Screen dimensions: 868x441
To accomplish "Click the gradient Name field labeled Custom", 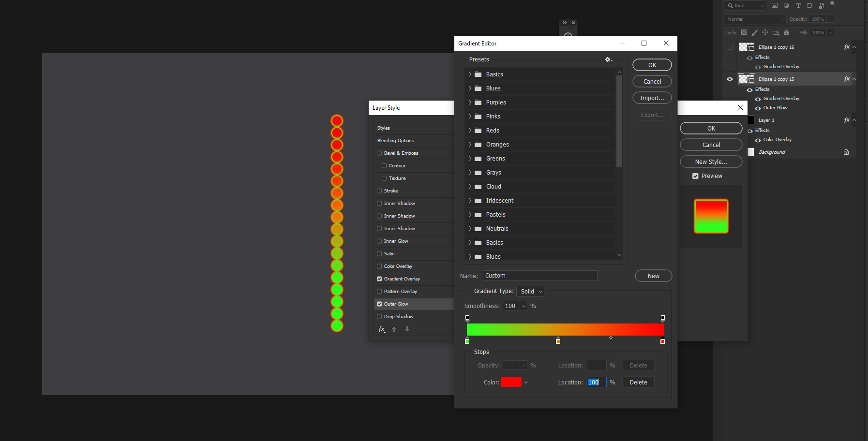I will [x=539, y=275].
